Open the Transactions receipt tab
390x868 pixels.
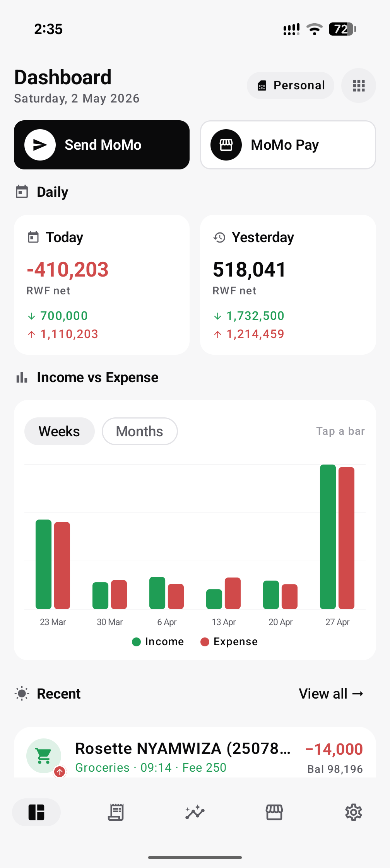(x=116, y=812)
